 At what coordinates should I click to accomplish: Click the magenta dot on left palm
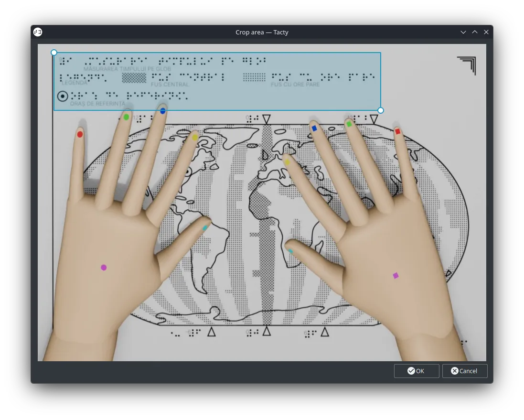click(x=104, y=268)
